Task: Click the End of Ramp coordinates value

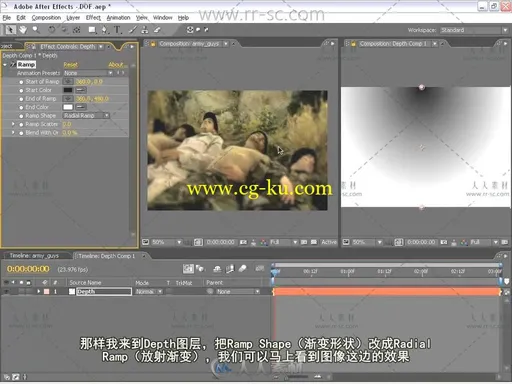Action: 92,99
